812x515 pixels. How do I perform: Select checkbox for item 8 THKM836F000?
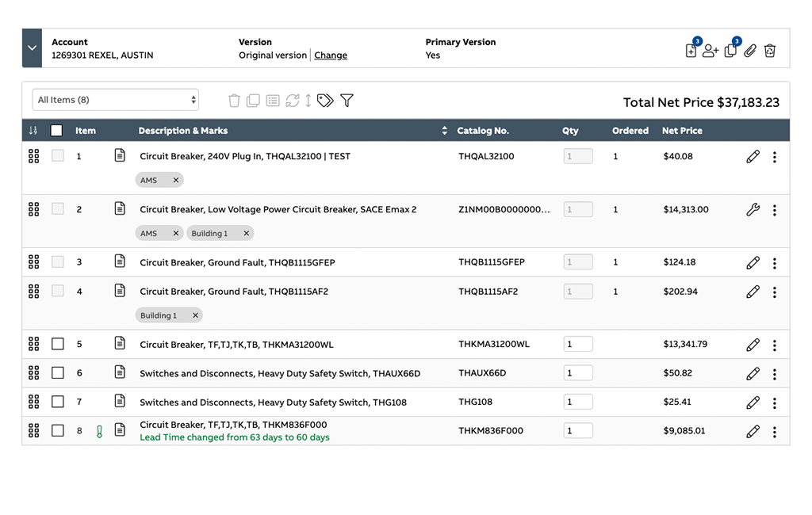point(57,431)
